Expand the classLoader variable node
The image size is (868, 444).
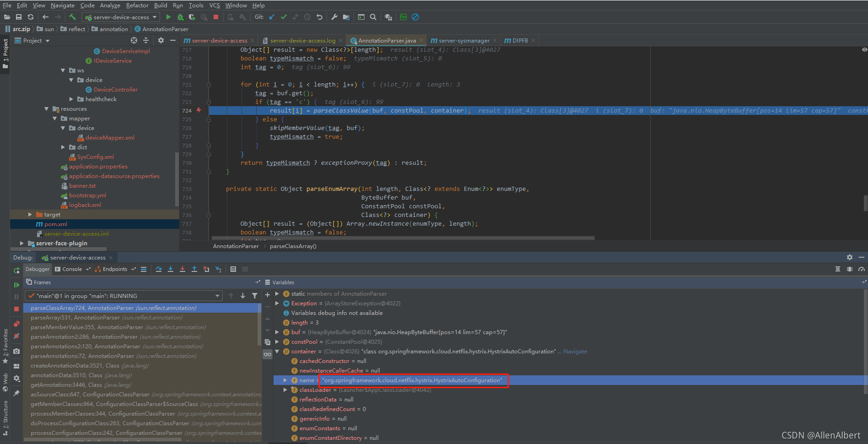pyautogui.click(x=285, y=390)
